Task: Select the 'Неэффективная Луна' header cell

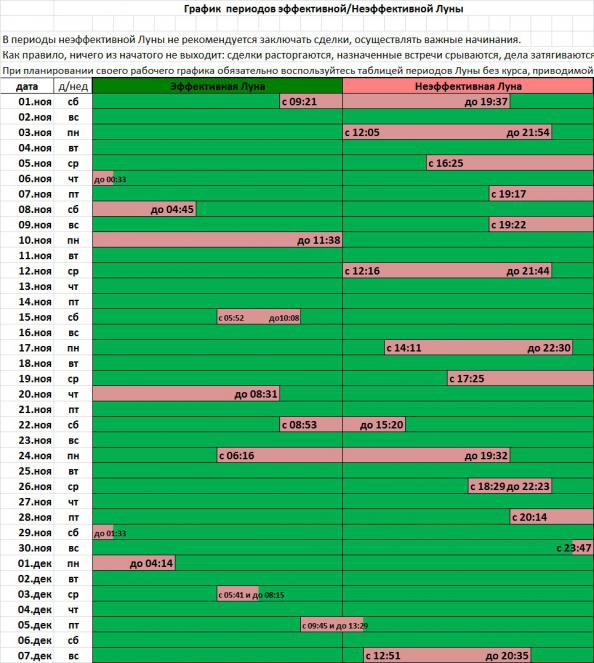Action: [x=468, y=86]
